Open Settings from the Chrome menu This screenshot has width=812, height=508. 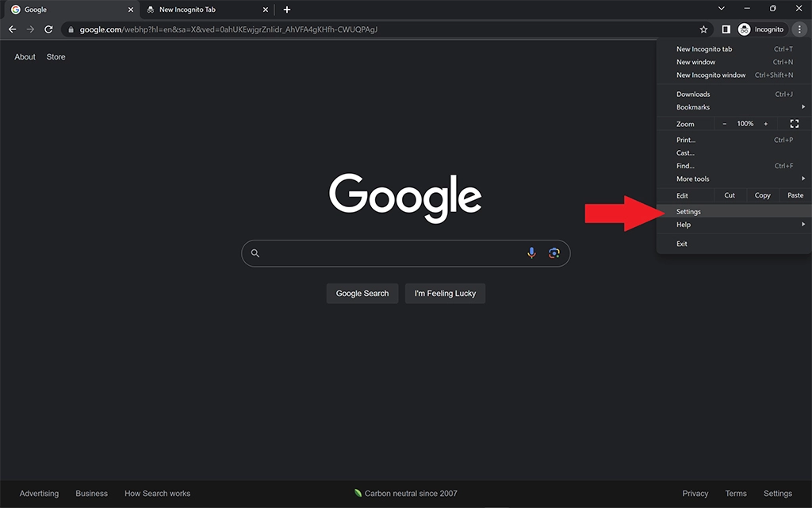pyautogui.click(x=733, y=211)
